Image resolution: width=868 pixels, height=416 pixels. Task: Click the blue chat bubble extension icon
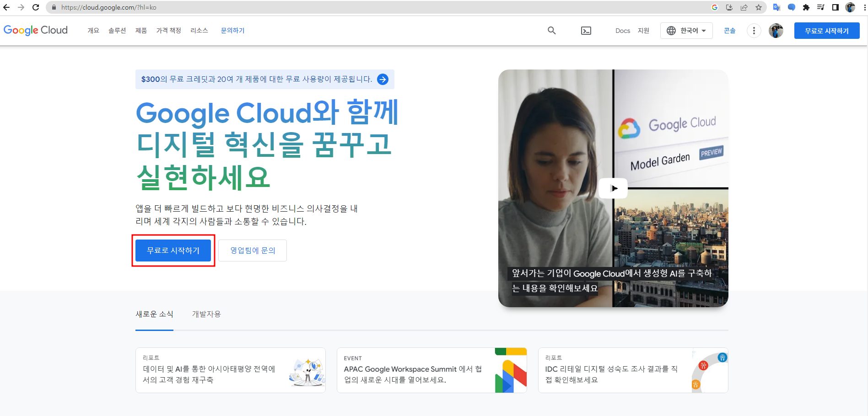pos(792,7)
